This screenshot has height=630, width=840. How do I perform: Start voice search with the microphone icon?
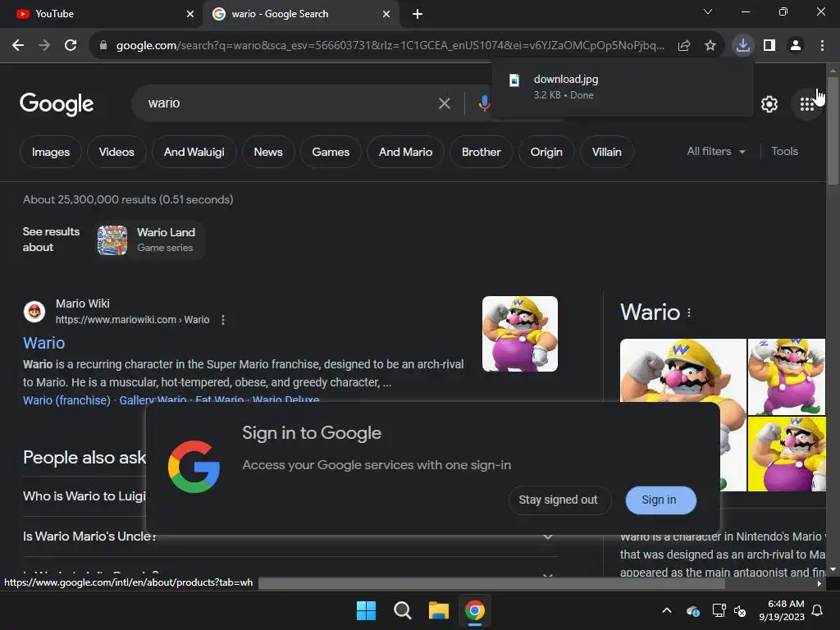pyautogui.click(x=484, y=103)
